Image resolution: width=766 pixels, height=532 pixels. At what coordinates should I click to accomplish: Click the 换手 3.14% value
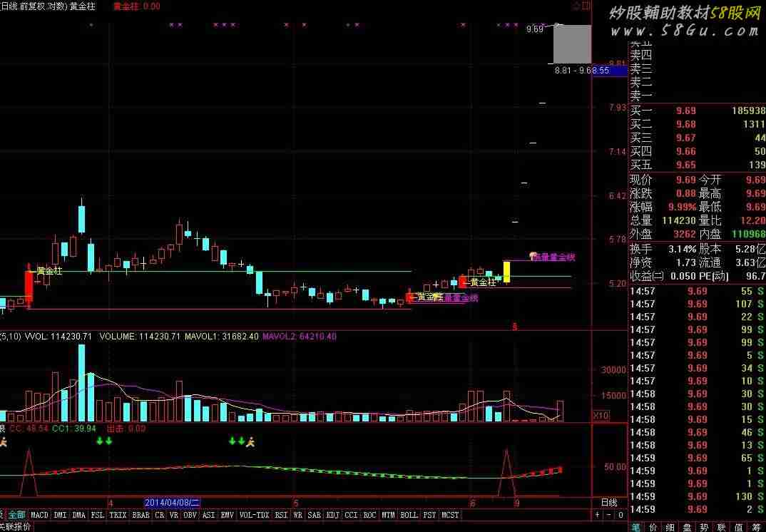(683, 249)
